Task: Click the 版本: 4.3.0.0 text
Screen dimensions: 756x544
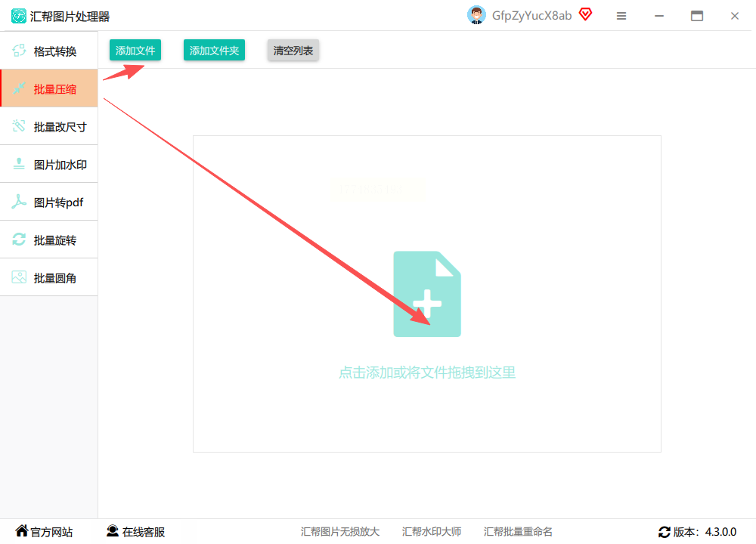Action: [705, 532]
